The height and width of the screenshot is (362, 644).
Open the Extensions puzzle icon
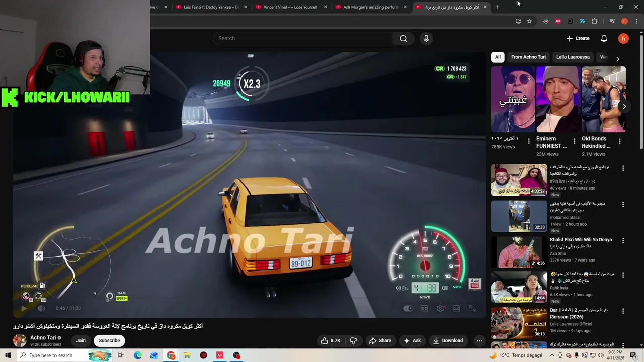click(x=594, y=21)
